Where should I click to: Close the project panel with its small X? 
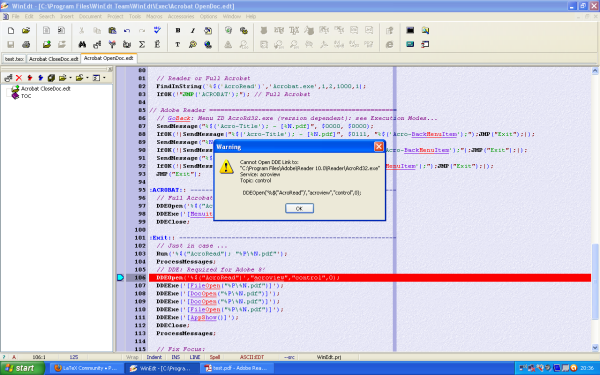(110, 69)
